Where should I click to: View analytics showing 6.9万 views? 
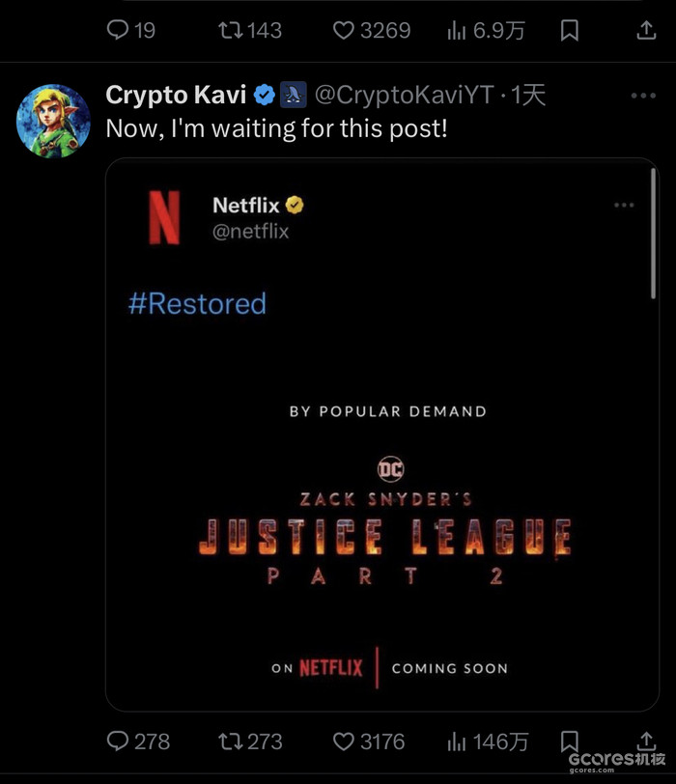[x=457, y=31]
